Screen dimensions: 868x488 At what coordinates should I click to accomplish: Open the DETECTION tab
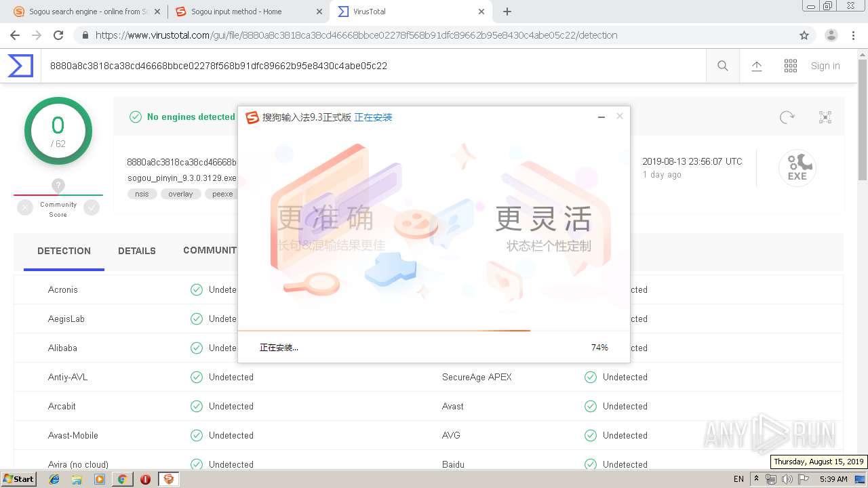coord(64,251)
